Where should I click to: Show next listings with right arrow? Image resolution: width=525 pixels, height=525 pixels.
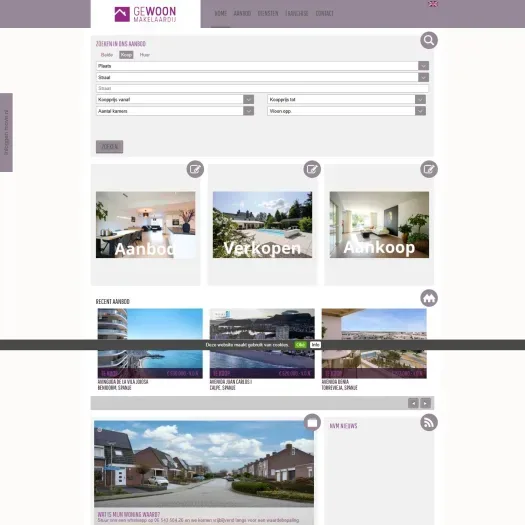pyautogui.click(x=425, y=403)
